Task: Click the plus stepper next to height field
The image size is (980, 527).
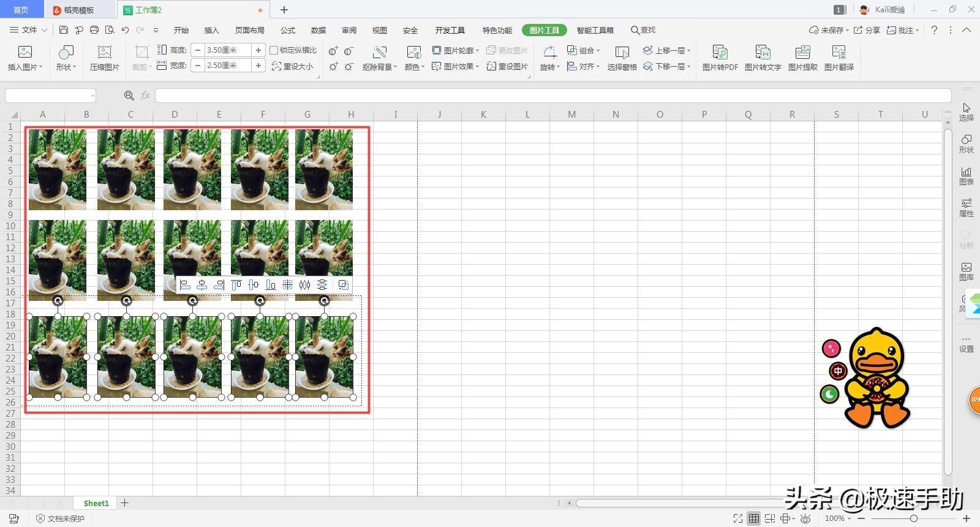Action: point(258,50)
